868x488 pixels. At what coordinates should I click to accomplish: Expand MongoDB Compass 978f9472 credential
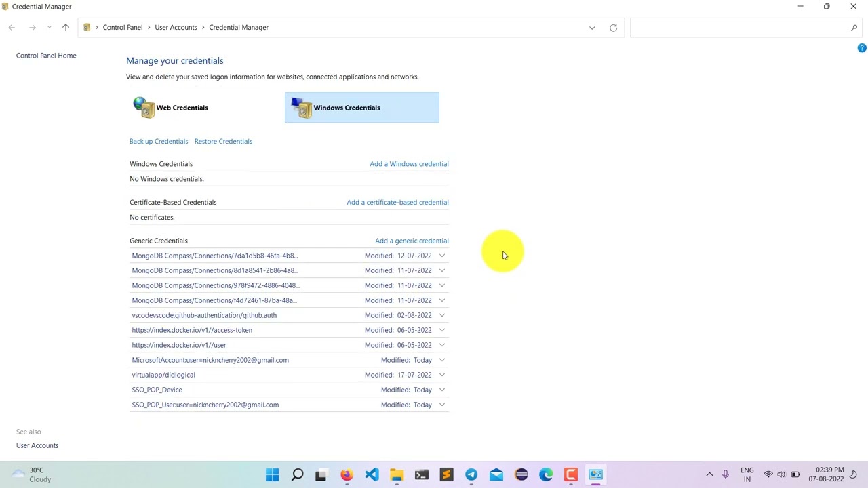[442, 285]
